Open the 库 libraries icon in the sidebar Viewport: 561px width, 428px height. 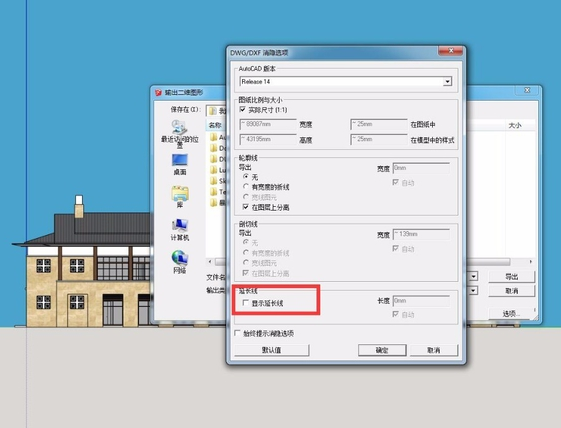(180, 197)
